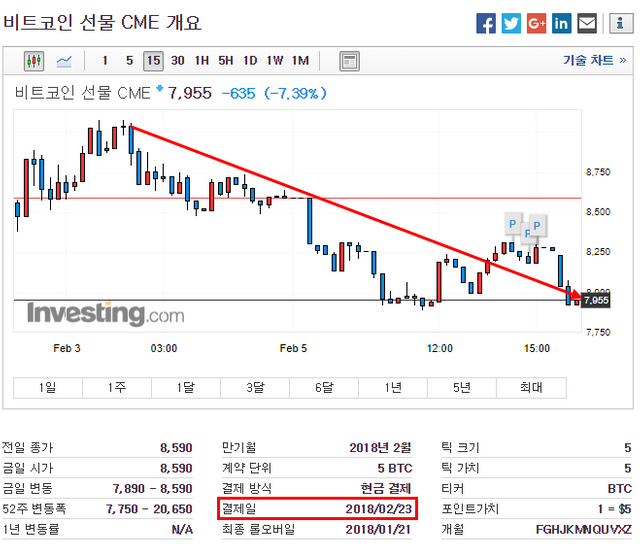The width and height of the screenshot is (640, 551).
Task: Switch to the 최대 range
Action: click(531, 387)
